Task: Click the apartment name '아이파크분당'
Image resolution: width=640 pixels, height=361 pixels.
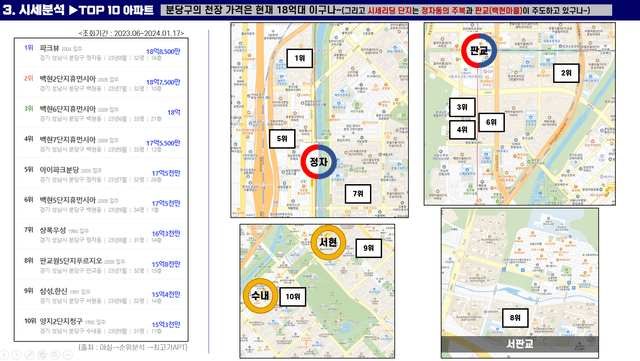Action: pyautogui.click(x=59, y=169)
